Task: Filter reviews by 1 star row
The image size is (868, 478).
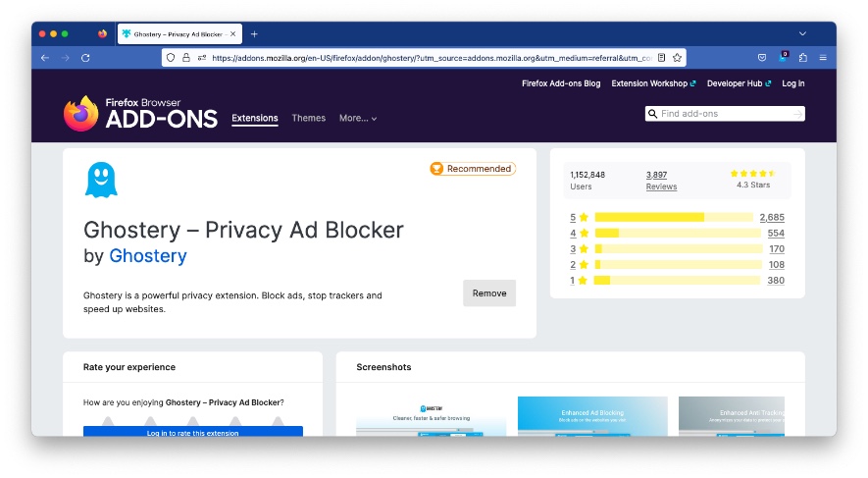Action: [677, 281]
